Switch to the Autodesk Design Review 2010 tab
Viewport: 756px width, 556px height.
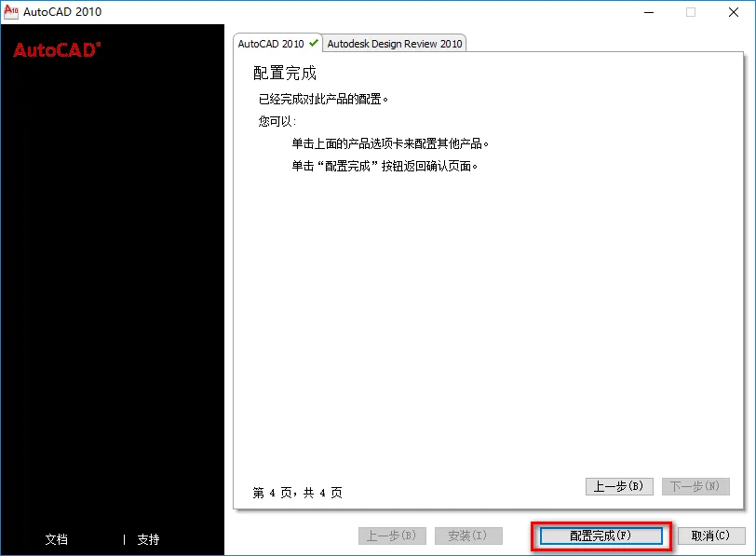point(394,44)
